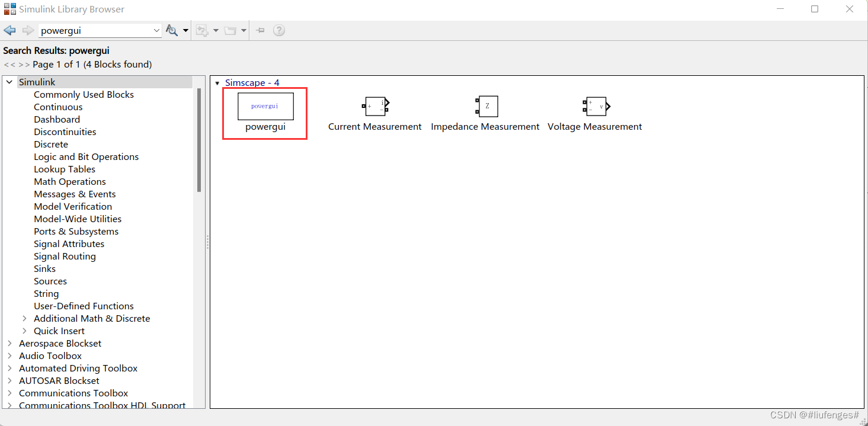Select the powergui block icon
The width and height of the screenshot is (868, 426).
coord(265,106)
